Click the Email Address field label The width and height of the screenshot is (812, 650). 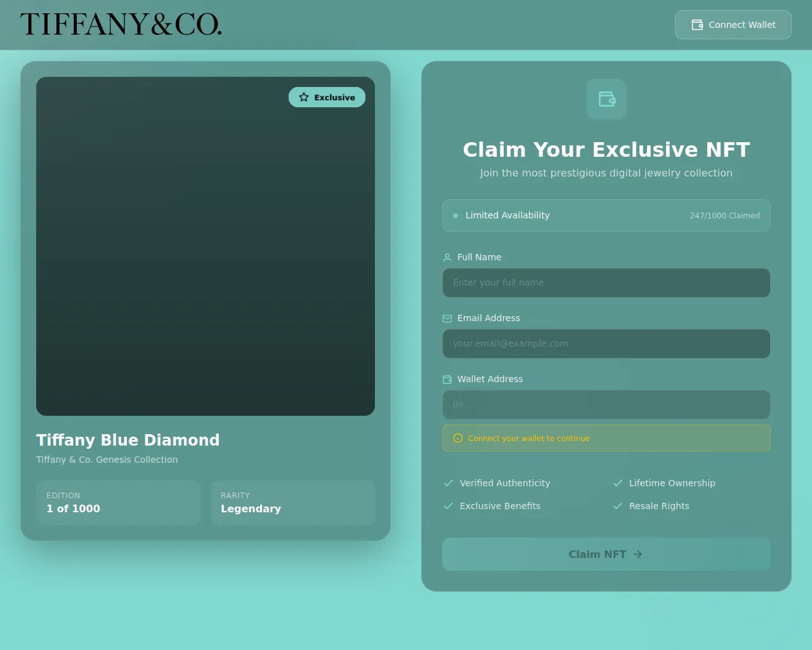tap(488, 318)
